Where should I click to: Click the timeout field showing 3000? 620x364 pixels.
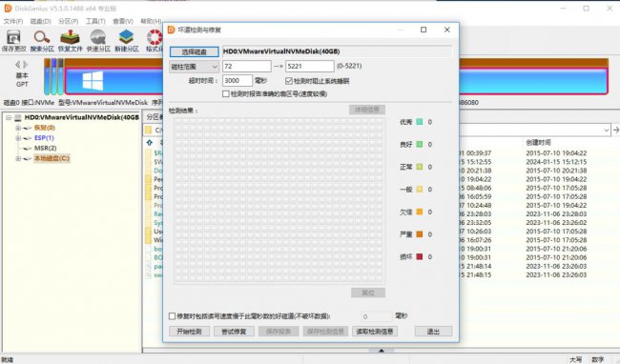238,81
